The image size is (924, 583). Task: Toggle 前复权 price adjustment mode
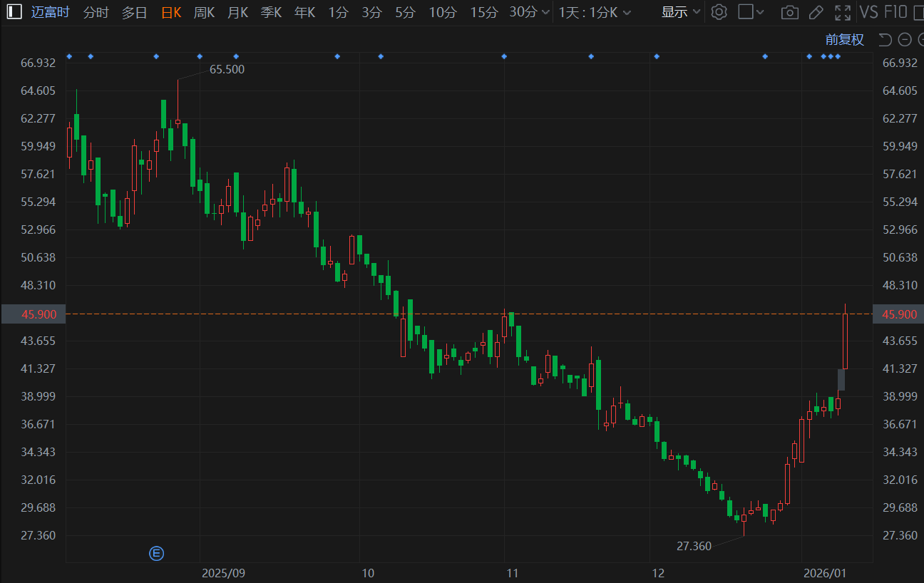pos(844,40)
